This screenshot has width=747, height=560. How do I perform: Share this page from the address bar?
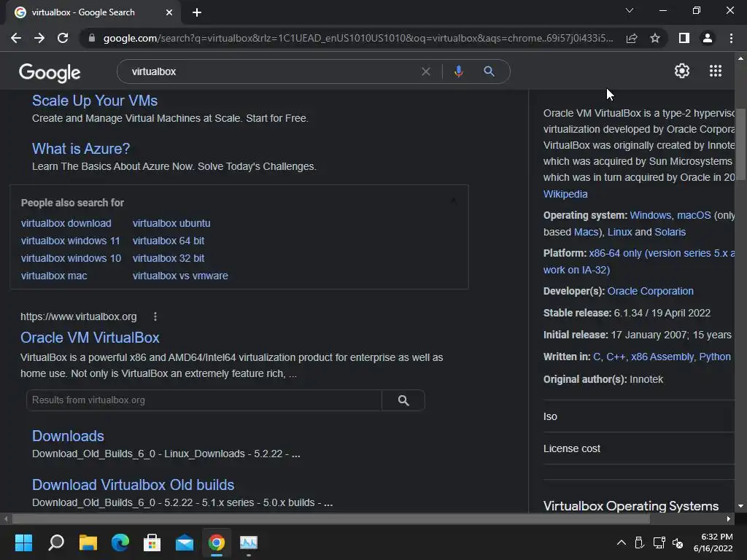point(632,38)
